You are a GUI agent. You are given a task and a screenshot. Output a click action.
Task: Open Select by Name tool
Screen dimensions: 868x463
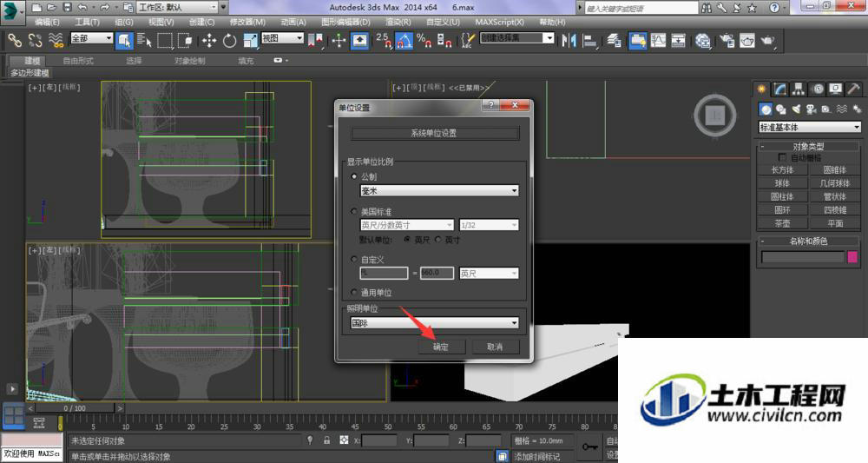coord(144,41)
